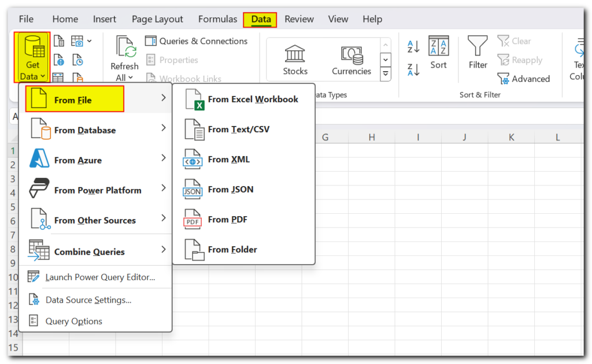The image size is (592, 364).
Task: Expand From File submenu arrow
Action: tap(164, 98)
